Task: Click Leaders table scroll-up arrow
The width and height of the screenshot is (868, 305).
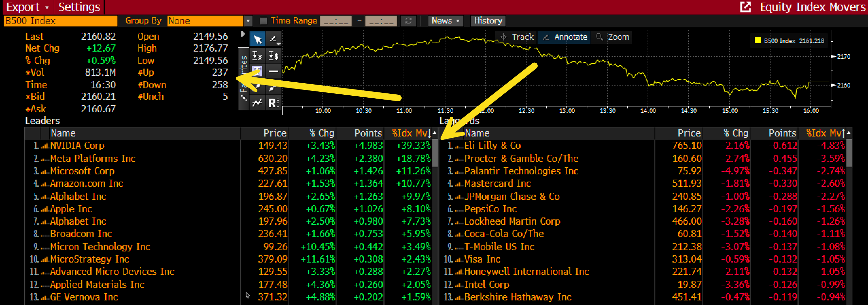Action: tap(435, 133)
